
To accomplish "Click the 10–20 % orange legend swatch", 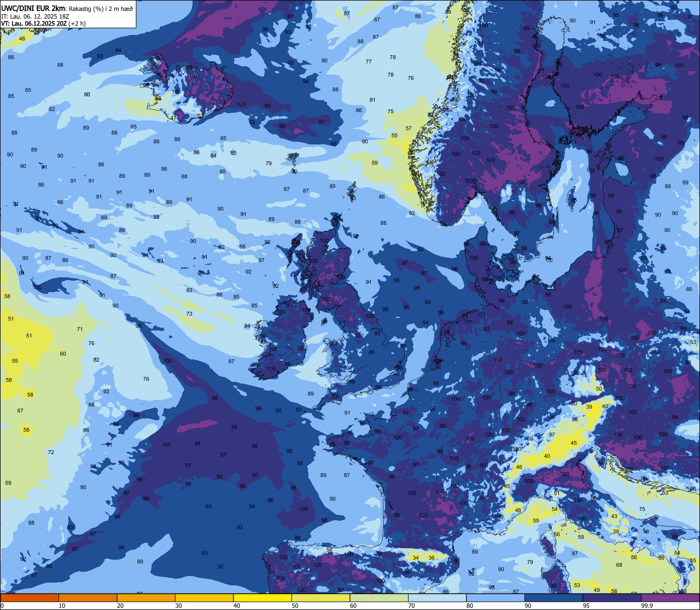I will 87,598.
